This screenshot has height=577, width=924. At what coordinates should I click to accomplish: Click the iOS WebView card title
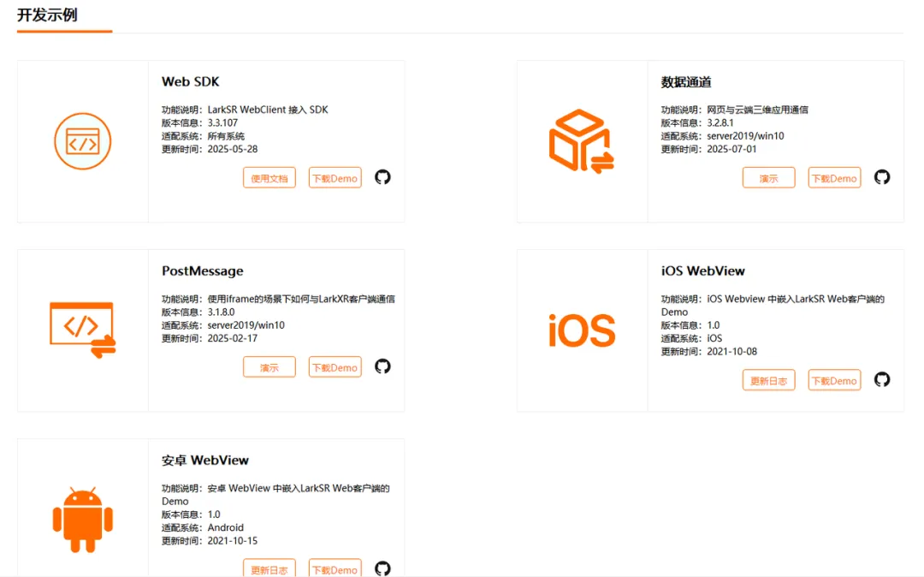[x=702, y=271]
